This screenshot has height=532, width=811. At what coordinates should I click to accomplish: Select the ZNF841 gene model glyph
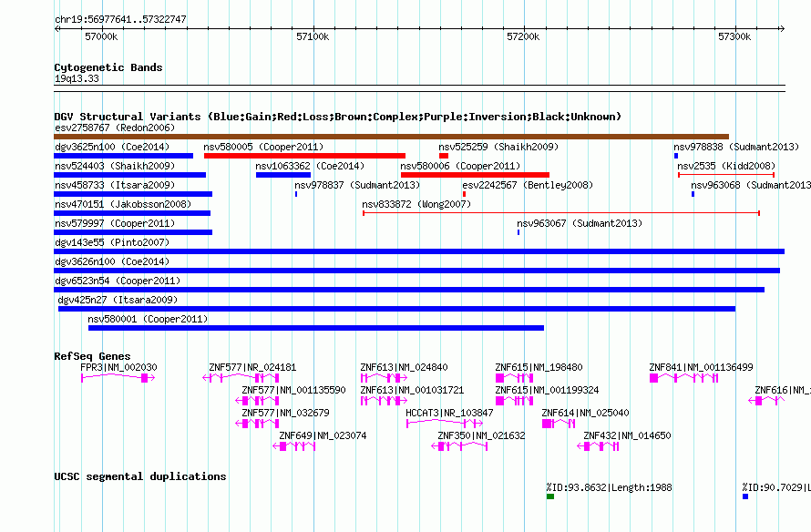[x=683, y=378]
